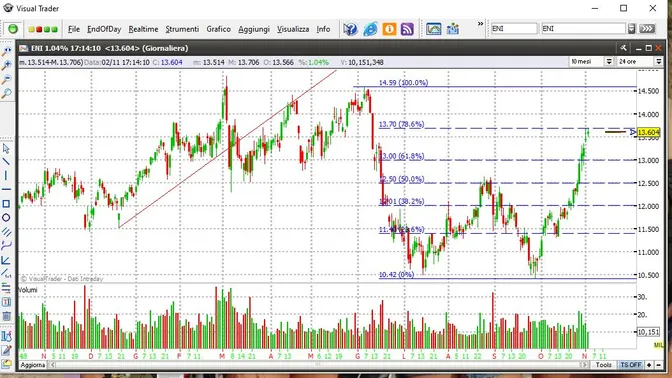Open the purple RSS feed icon

407,29
